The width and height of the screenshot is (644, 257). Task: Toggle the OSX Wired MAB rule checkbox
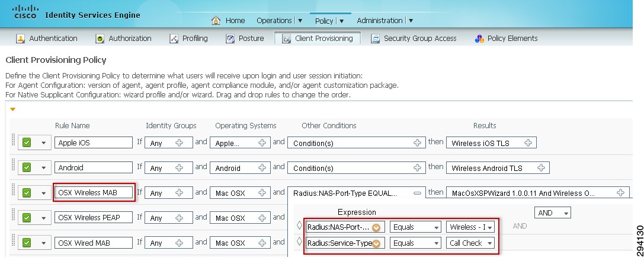click(x=27, y=243)
